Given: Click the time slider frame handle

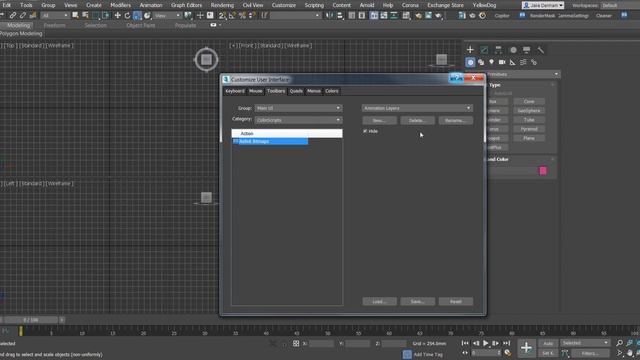Looking at the screenshot, I should click(31, 320).
